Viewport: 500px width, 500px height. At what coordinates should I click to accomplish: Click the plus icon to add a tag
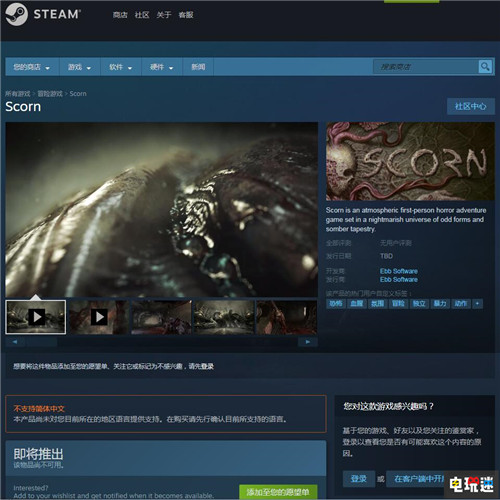pyautogui.click(x=477, y=303)
